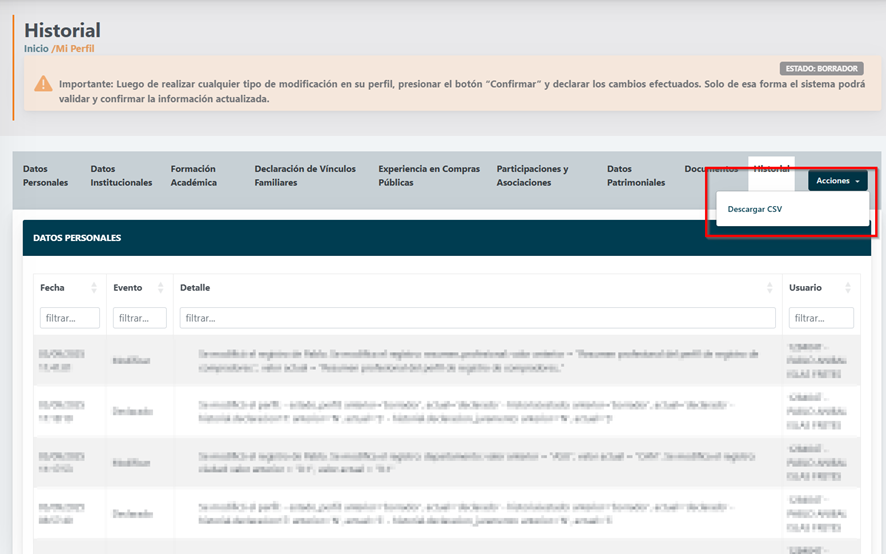Click the Evento column header text

click(x=128, y=288)
